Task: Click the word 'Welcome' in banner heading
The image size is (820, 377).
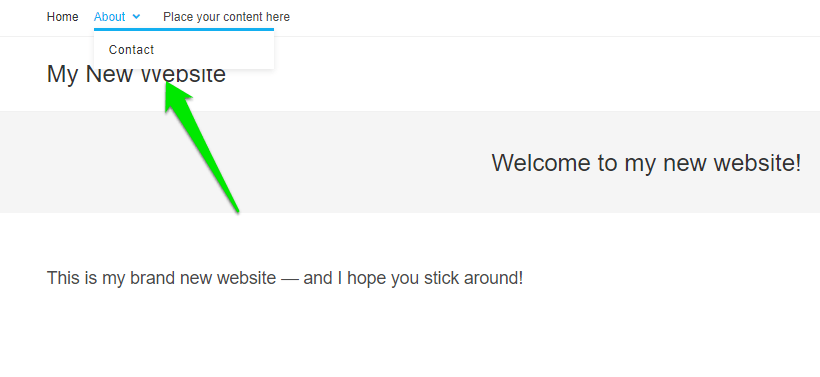Action: (541, 163)
